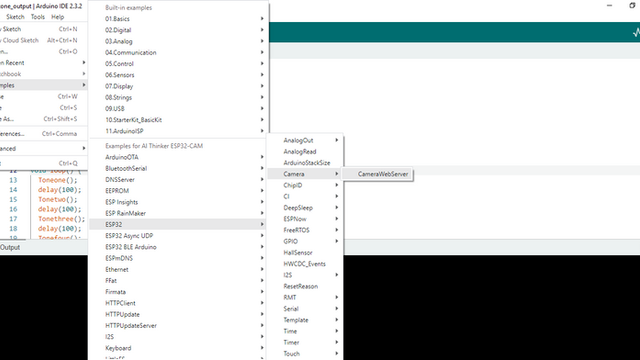Open the RMT submenu

coord(305,297)
